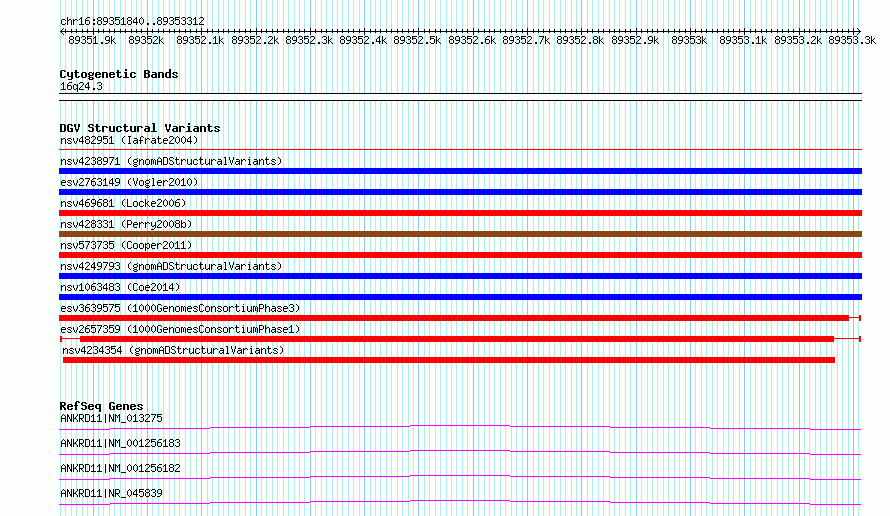890x516 pixels.
Task: Click the DGV Structural Variants track title
Action: [x=140, y=128]
